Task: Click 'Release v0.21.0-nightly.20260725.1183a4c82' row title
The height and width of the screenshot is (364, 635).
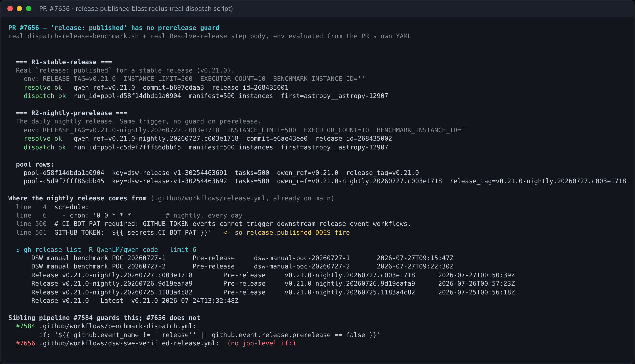Action: (x=112, y=292)
